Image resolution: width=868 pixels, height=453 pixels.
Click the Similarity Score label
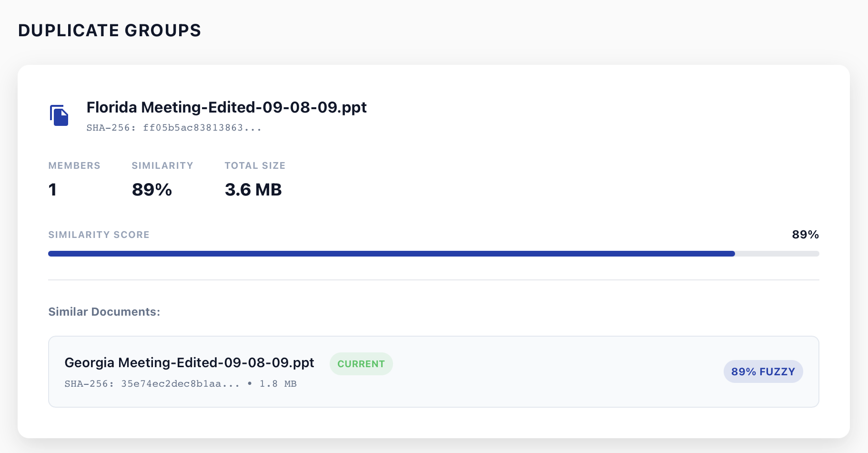click(99, 235)
